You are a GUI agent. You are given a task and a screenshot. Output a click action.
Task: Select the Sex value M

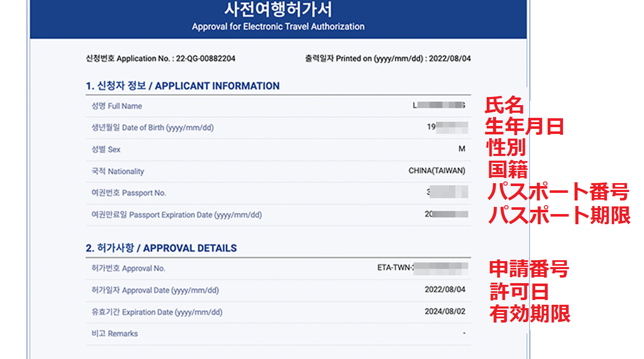pyautogui.click(x=463, y=149)
